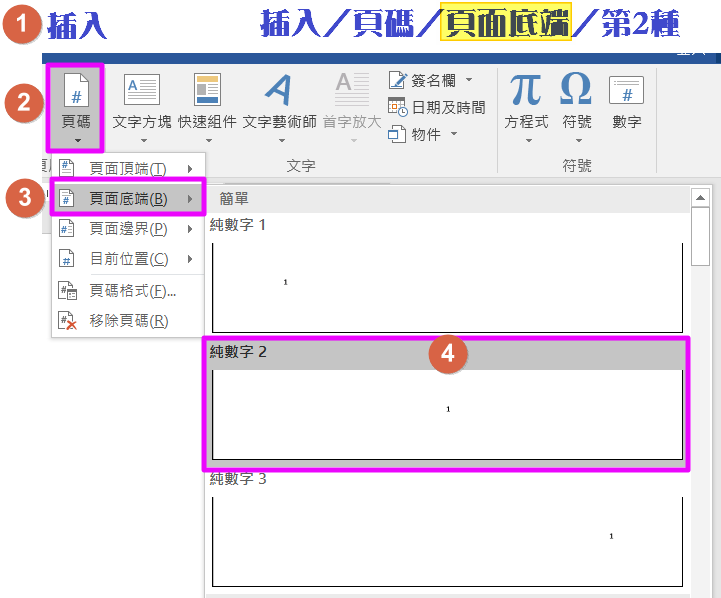
Task: Insert 日期及時間 date and time
Action: tap(437, 107)
